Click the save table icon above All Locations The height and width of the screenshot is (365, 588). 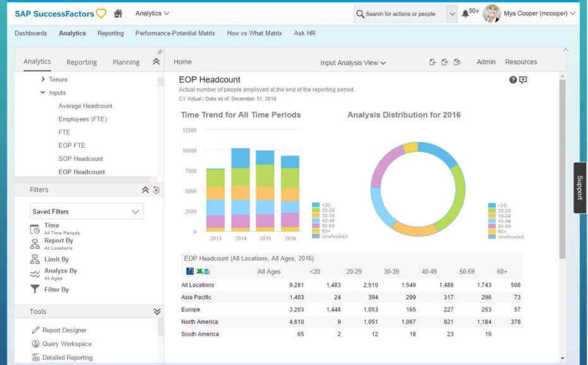tap(189, 271)
